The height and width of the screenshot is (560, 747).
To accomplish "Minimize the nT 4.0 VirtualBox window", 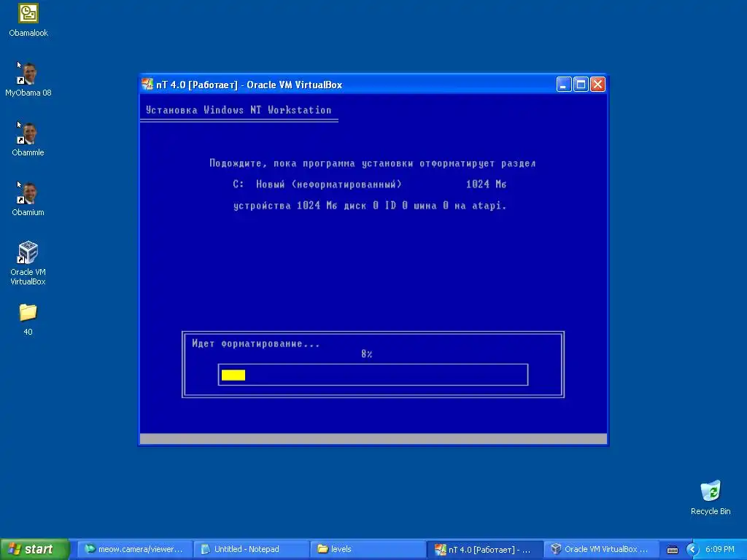I will (564, 85).
